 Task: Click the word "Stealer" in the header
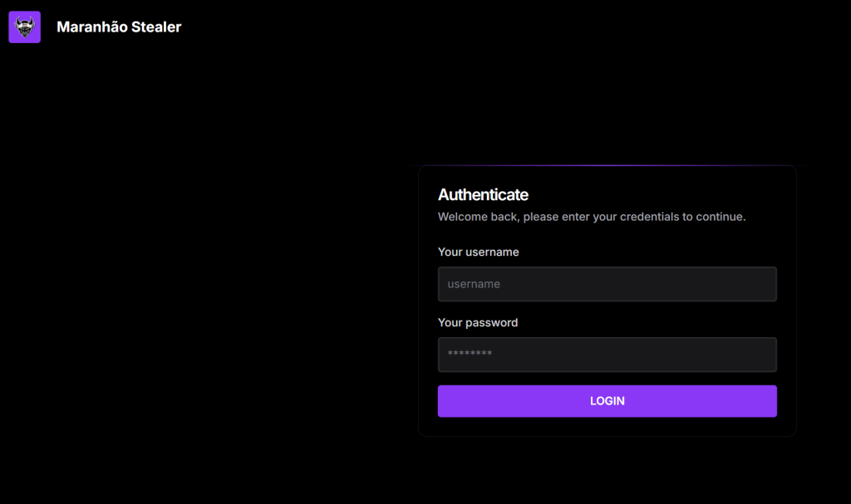[x=156, y=27]
